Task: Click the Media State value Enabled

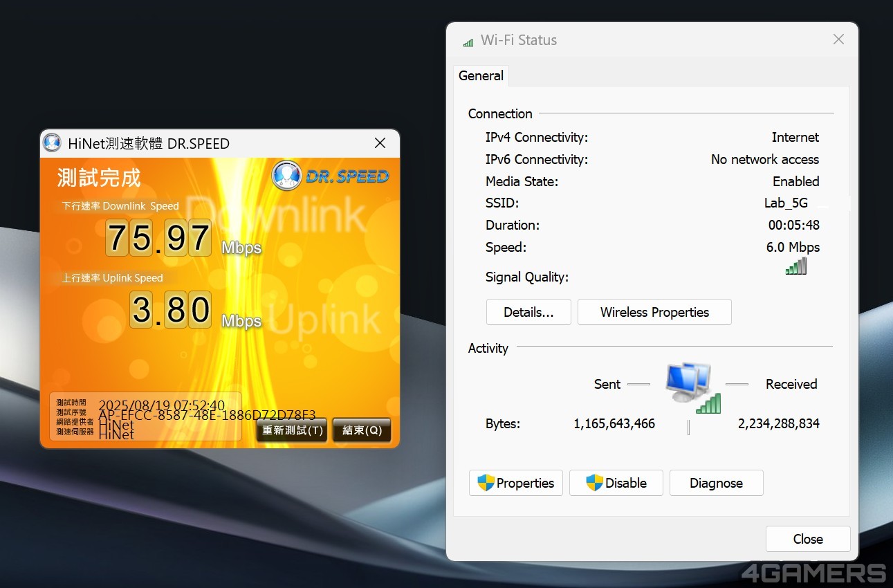Action: [796, 182]
